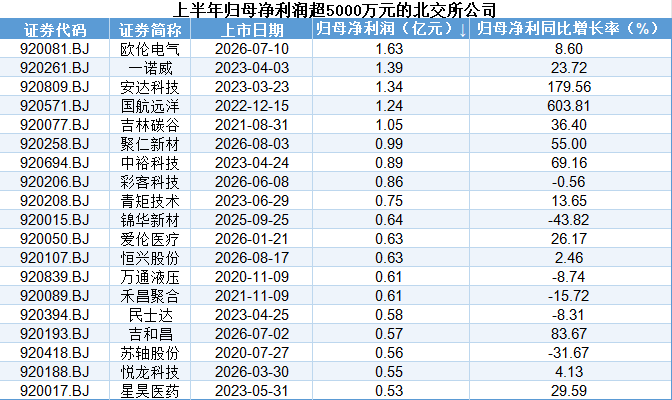The height and width of the screenshot is (400, 672).
Task: Select net profit value 0.53
Action: [x=389, y=391]
